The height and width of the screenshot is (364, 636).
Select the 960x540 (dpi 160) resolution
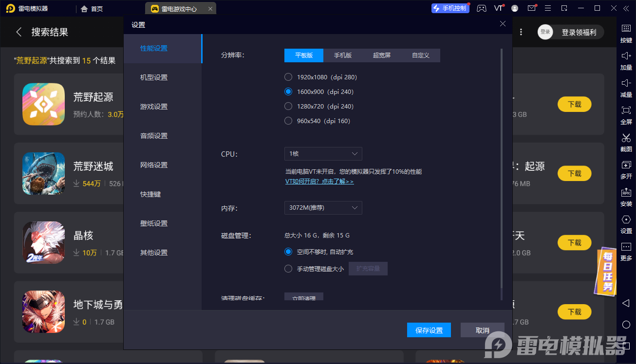[x=288, y=121]
